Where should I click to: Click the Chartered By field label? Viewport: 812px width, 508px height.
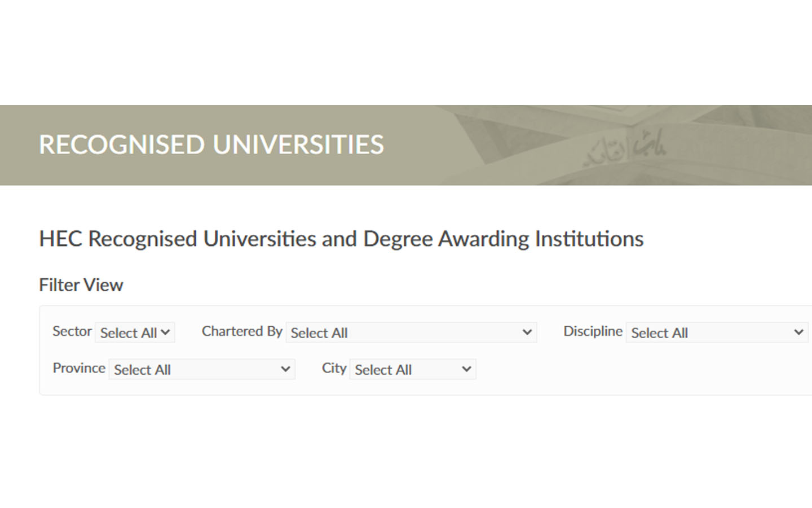(x=242, y=331)
